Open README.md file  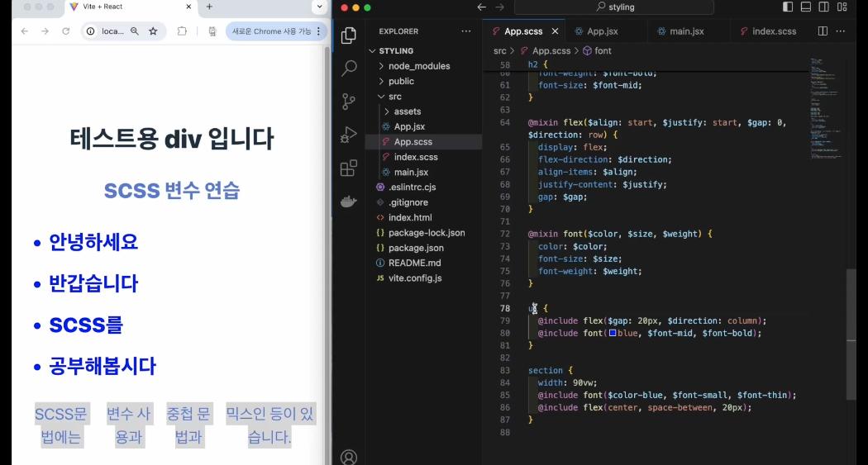tap(425, 263)
